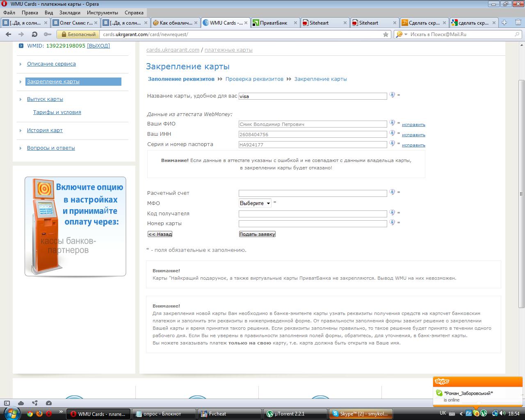Click info icon beside Код получателя field
Image resolution: width=525 pixels, height=420 pixels.
point(392,212)
